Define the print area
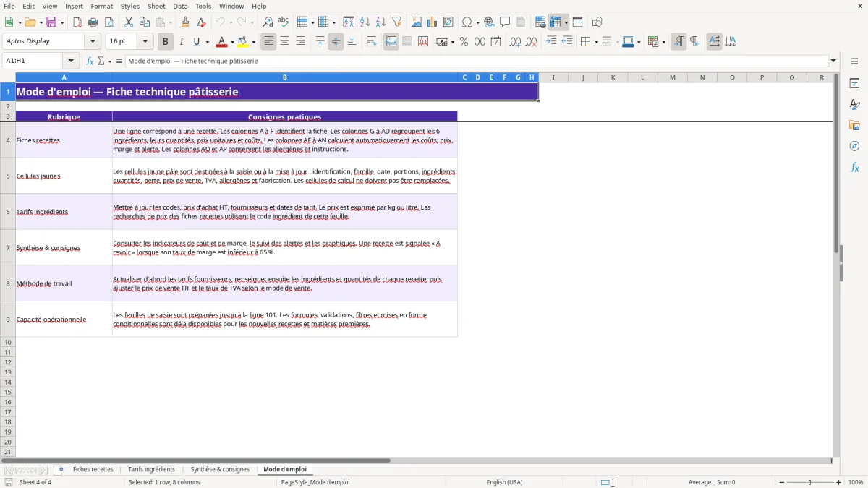The image size is (868, 488). [540, 22]
